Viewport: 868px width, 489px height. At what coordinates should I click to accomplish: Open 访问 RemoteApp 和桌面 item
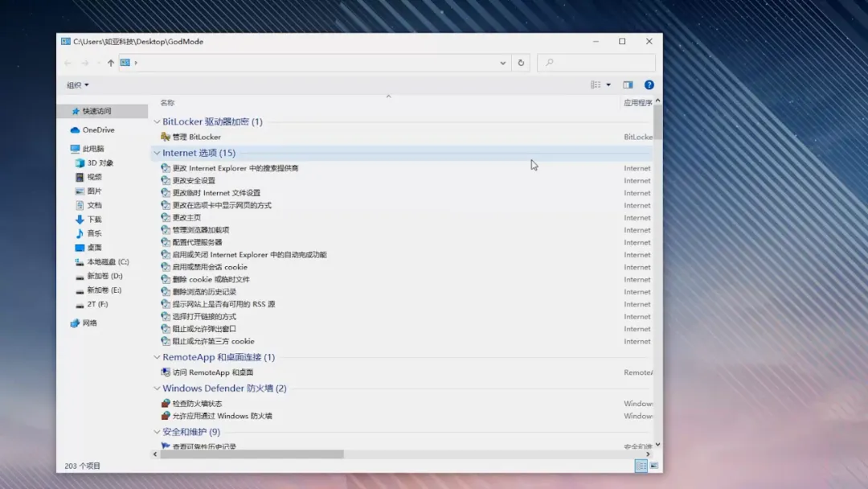pyautogui.click(x=207, y=372)
